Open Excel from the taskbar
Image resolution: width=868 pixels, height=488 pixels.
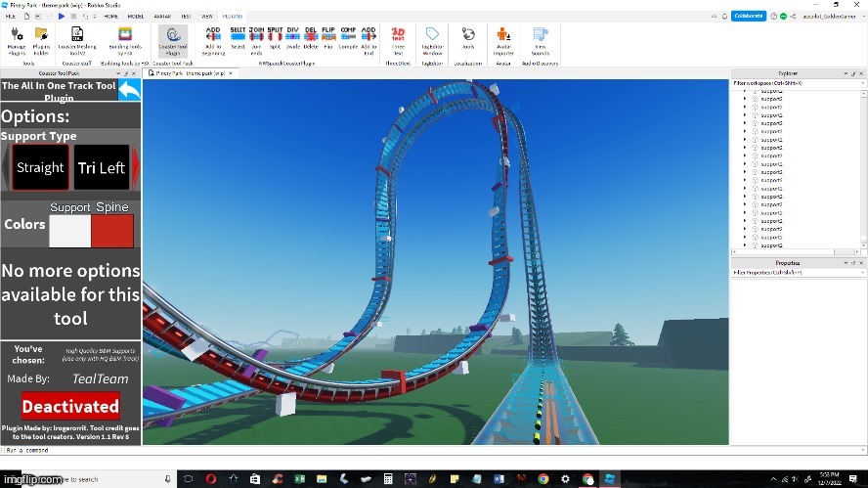coord(299,478)
